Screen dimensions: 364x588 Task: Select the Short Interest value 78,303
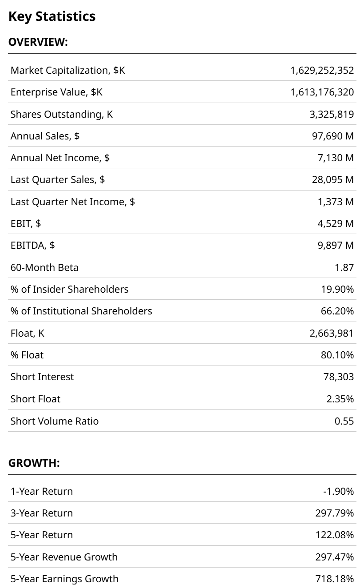339,377
